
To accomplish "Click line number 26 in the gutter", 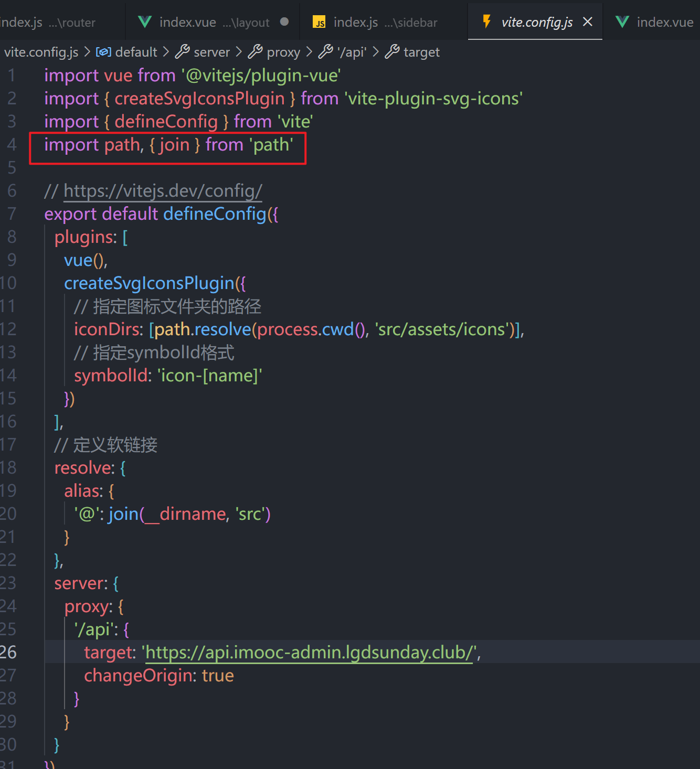I will 9,652.
